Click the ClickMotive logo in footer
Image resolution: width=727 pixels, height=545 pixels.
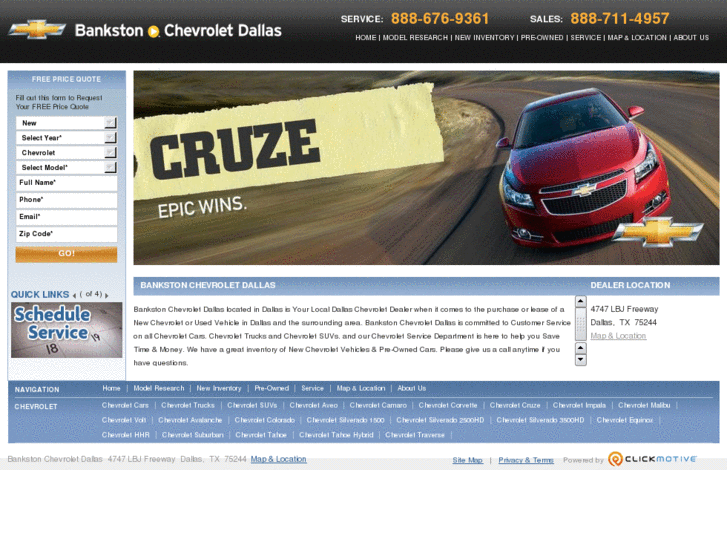pyautogui.click(x=652, y=459)
